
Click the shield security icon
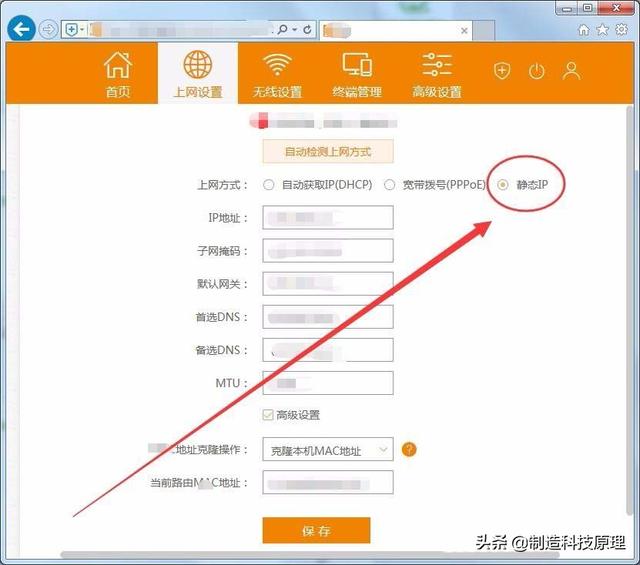(x=503, y=71)
